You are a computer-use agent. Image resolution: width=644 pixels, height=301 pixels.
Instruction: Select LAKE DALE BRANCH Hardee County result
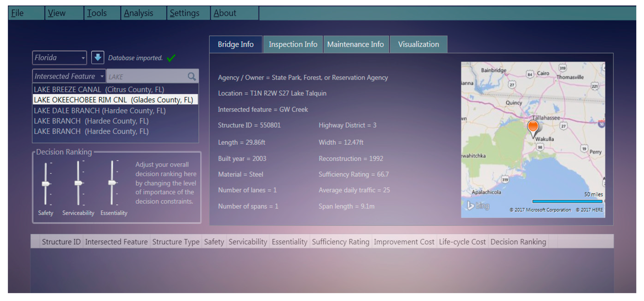pos(100,110)
